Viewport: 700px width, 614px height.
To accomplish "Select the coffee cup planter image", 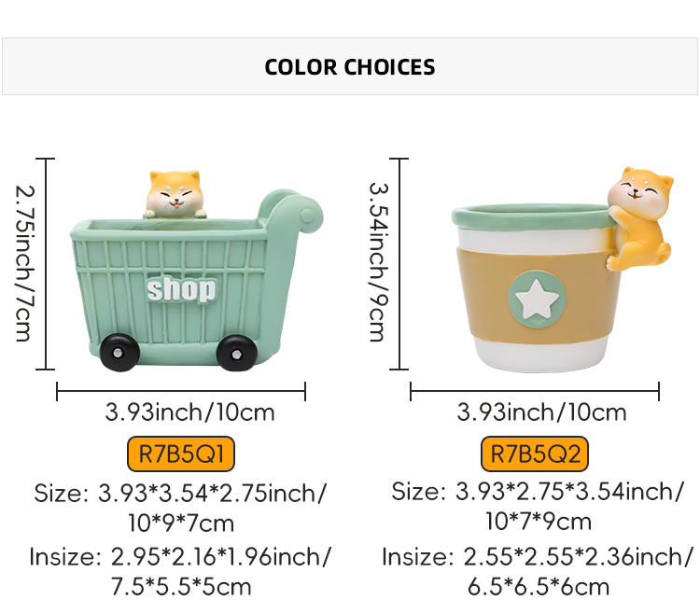I will point(561,270).
